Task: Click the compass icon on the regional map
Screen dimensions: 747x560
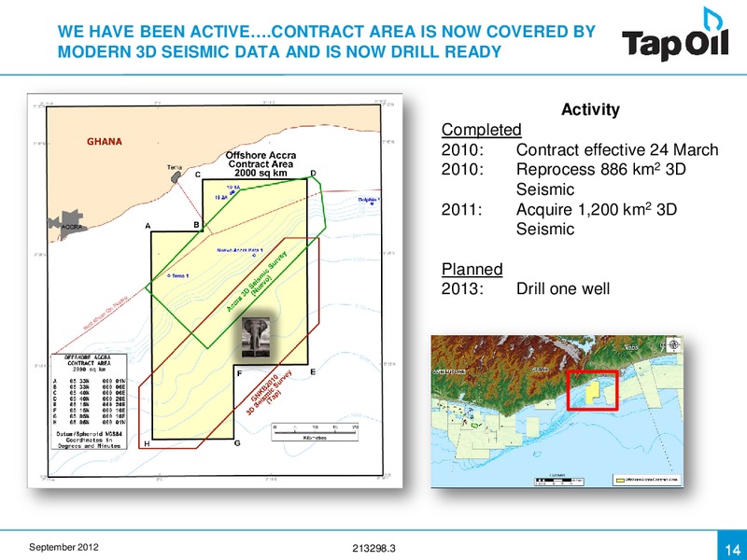Action: pos(673,344)
